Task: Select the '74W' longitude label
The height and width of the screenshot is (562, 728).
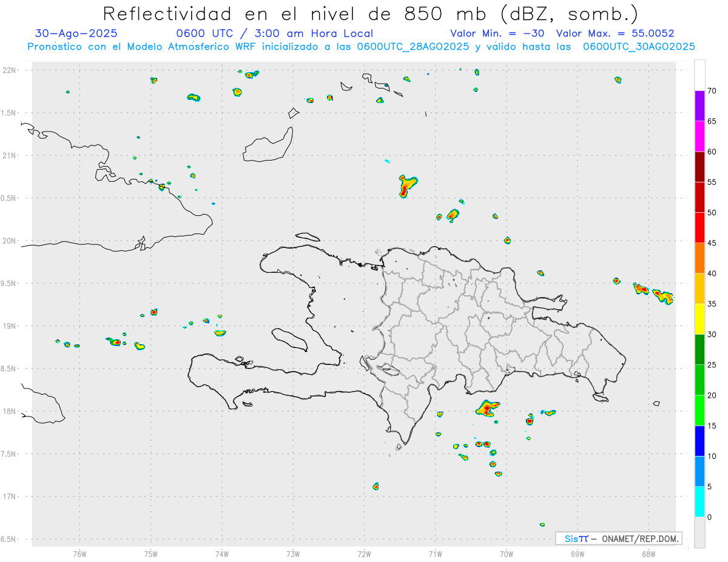Action: (x=222, y=554)
